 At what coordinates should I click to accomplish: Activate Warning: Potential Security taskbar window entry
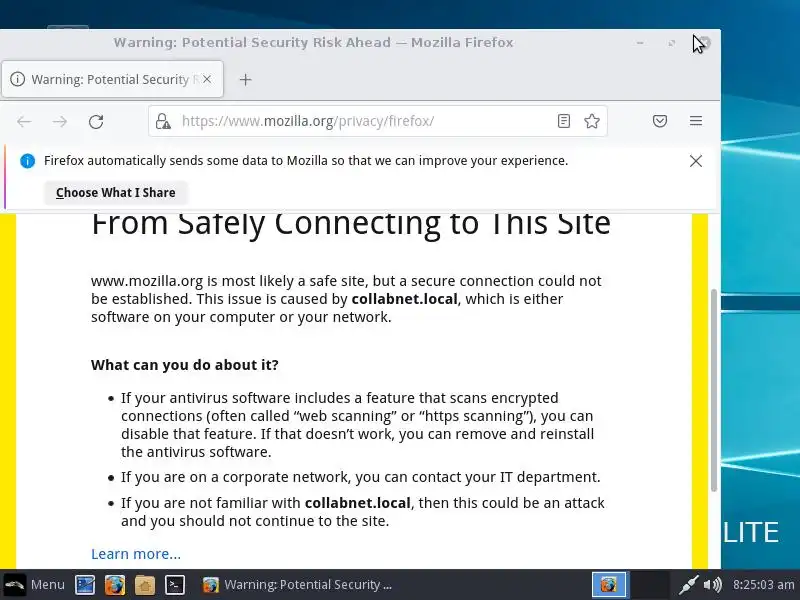297,585
